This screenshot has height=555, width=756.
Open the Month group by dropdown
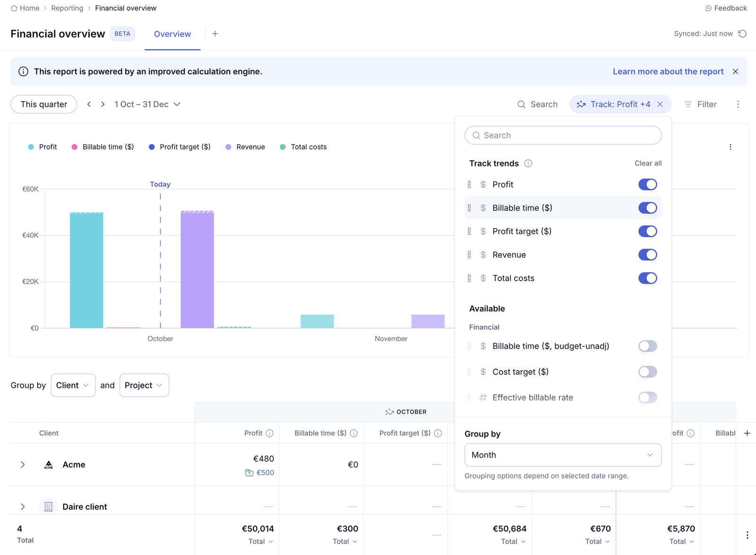point(563,455)
